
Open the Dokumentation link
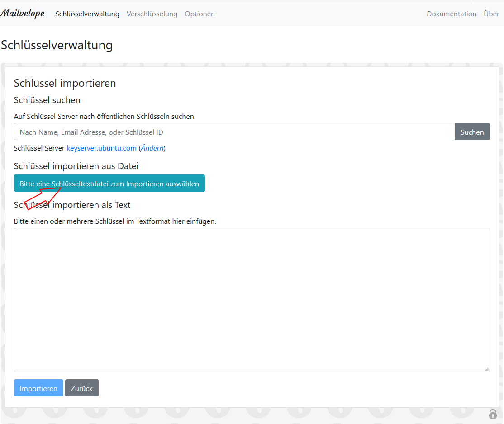pos(451,14)
